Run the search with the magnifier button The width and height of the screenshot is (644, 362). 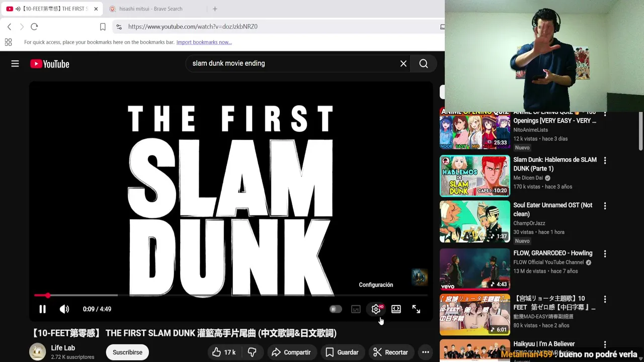[x=424, y=63]
